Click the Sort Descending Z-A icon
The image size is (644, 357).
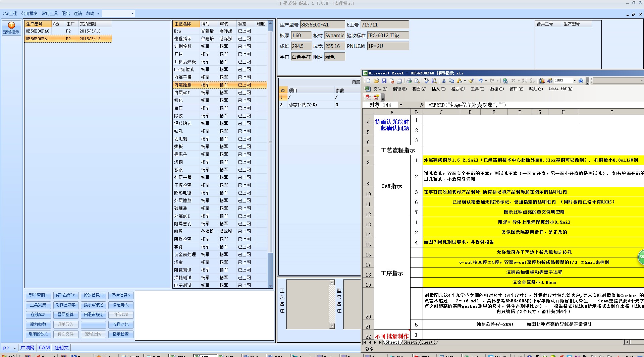click(x=532, y=81)
